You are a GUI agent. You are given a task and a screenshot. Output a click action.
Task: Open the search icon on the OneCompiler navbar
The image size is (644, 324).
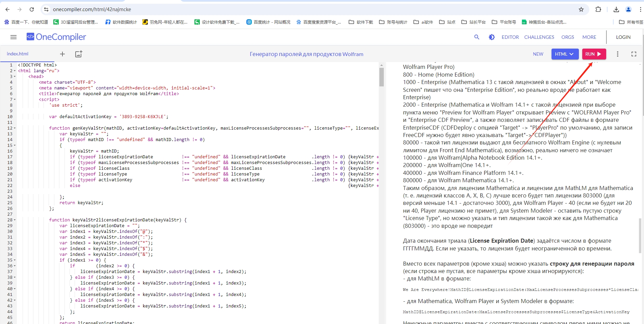477,37
